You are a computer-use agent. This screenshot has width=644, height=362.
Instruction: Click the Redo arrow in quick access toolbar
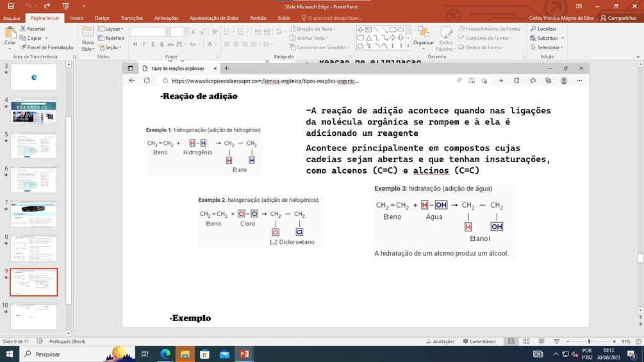click(47, 6)
